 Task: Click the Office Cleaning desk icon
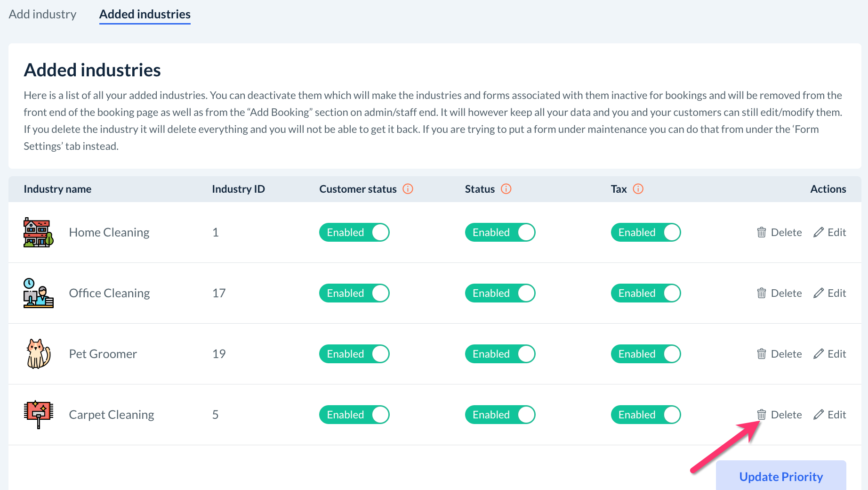click(38, 293)
